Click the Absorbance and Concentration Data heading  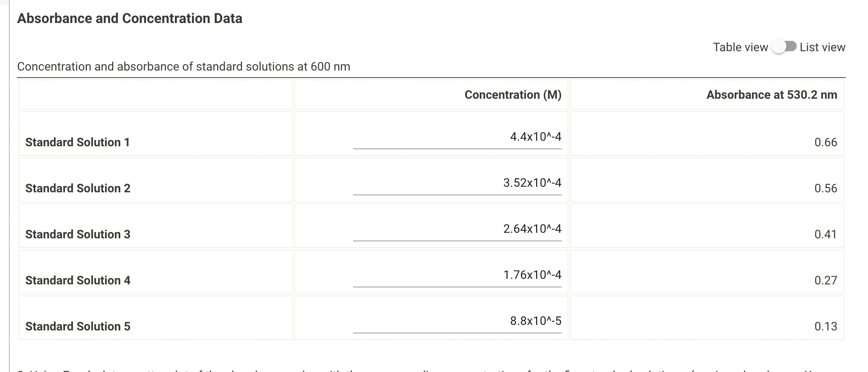[130, 18]
